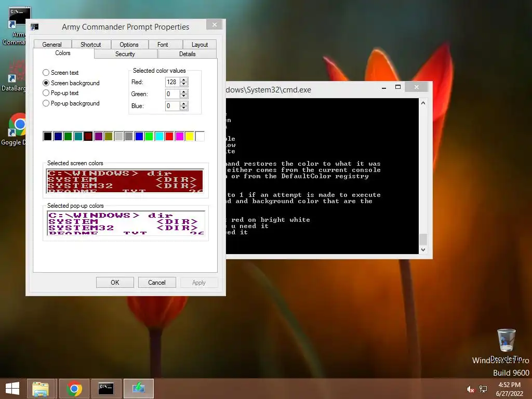The height and width of the screenshot is (399, 532).
Task: Open the network tray icon
Action: 483,389
